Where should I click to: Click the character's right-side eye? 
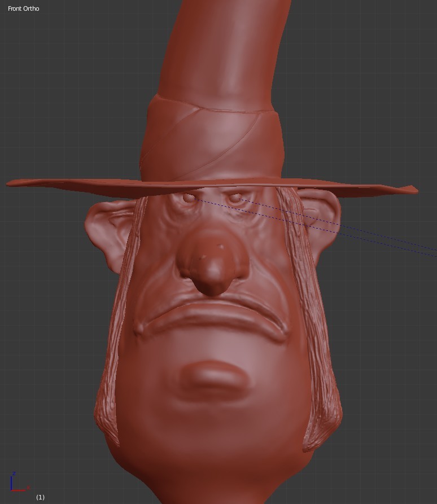click(x=234, y=199)
